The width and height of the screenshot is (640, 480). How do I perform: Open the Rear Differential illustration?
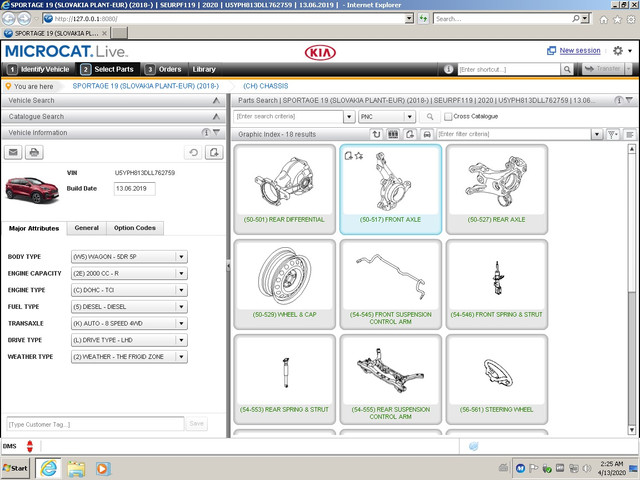click(284, 189)
